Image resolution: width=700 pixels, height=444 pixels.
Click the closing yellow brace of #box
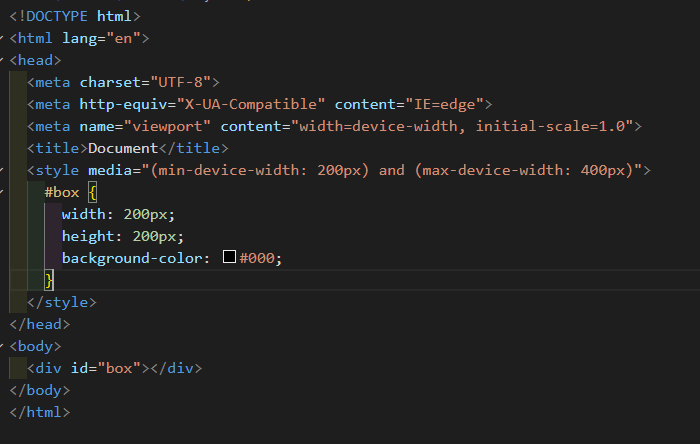point(49,280)
